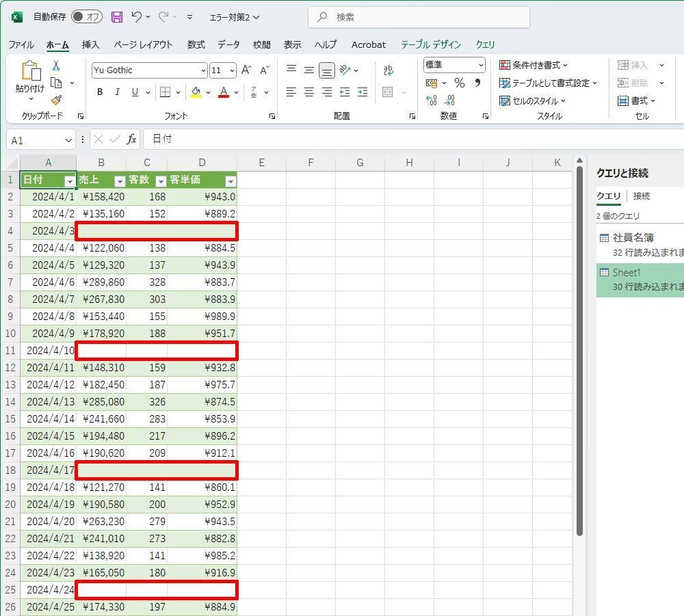
Task: Click the vertical scrollbar of the sheet
Action: coord(579,351)
